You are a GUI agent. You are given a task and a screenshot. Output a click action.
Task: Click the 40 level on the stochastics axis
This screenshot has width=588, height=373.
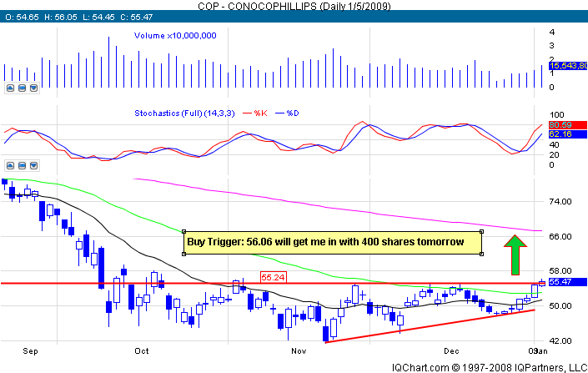(554, 145)
